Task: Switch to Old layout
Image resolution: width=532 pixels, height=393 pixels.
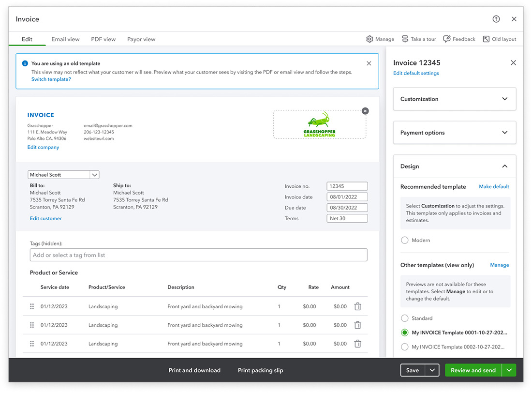Action: (500, 39)
